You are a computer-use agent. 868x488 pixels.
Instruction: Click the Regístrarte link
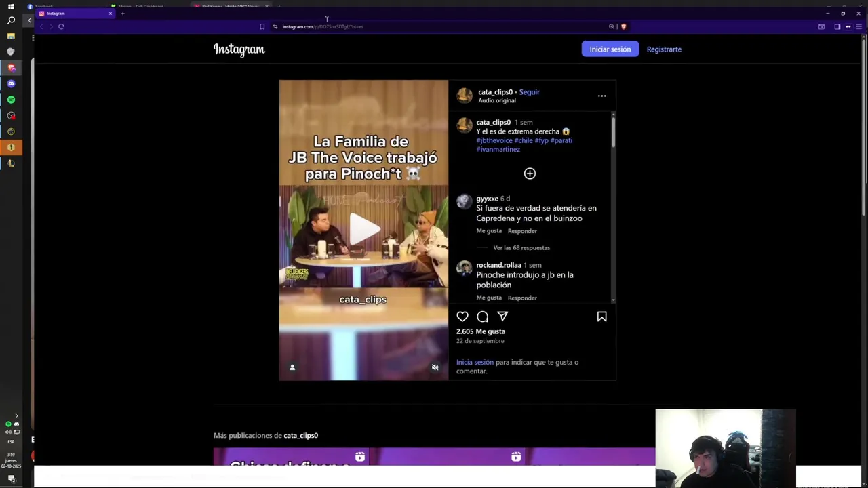click(x=664, y=49)
